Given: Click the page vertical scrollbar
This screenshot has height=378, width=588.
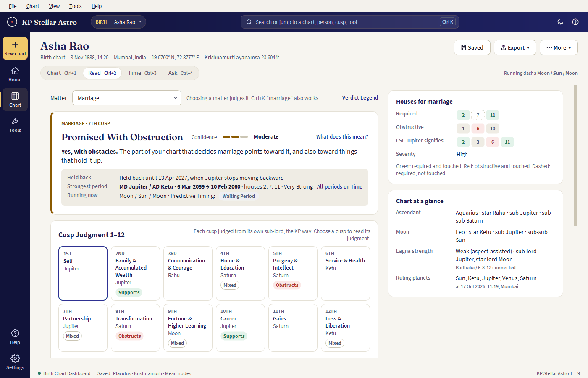Looking at the screenshot, I should 576,155.
